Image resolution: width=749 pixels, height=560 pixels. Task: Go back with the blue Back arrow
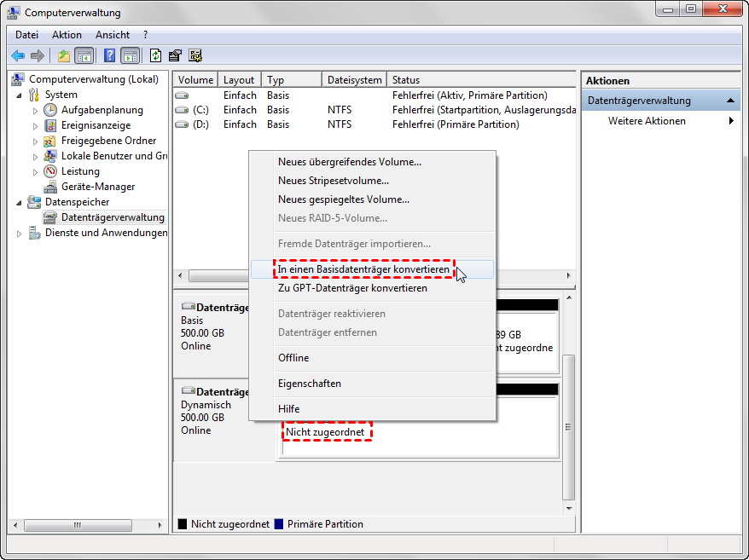pos(18,56)
